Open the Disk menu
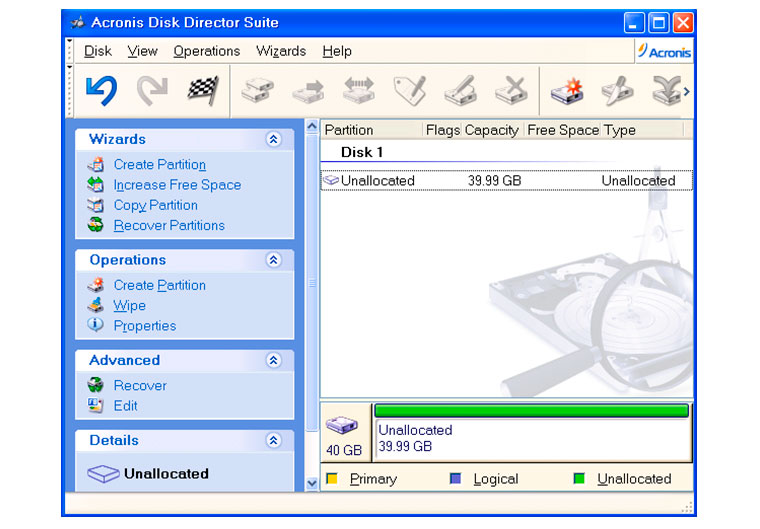Screen dimensions: 760x529 pyautogui.click(x=97, y=51)
